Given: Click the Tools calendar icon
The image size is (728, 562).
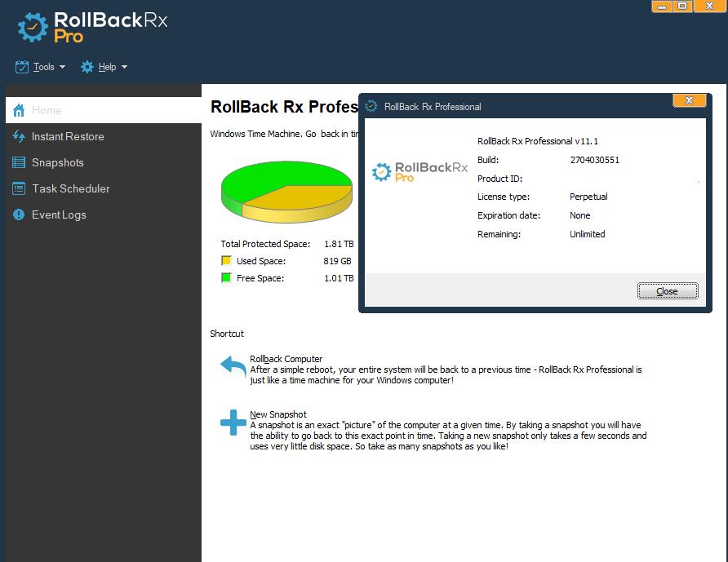Looking at the screenshot, I should pyautogui.click(x=21, y=67).
